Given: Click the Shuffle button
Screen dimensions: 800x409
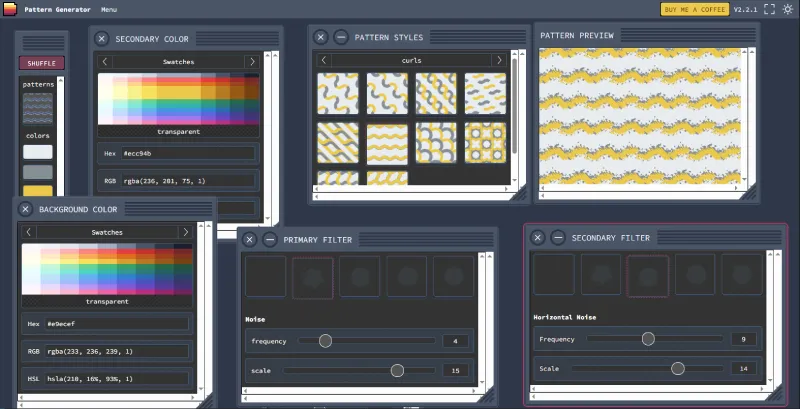Looking at the screenshot, I should click(x=41, y=63).
